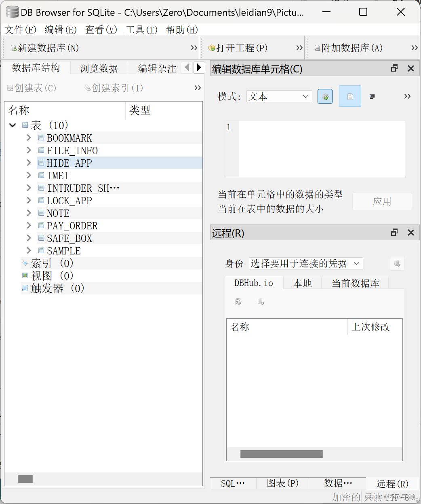Click the 类型 column header

tap(164, 110)
